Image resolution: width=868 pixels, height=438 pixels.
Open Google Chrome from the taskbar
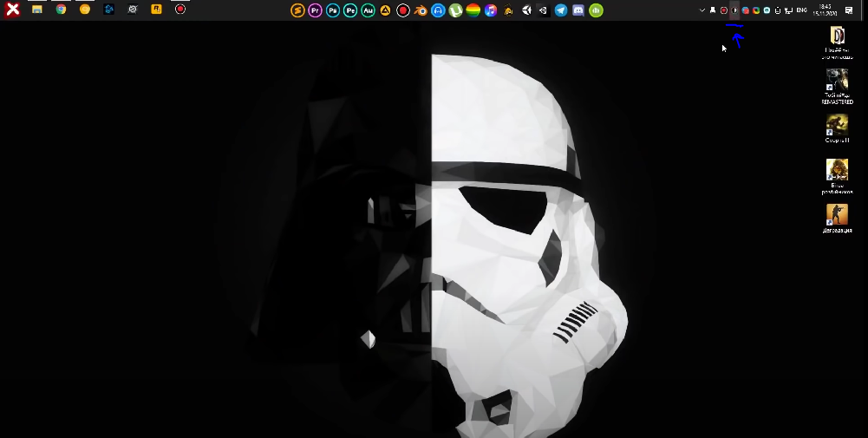click(61, 10)
